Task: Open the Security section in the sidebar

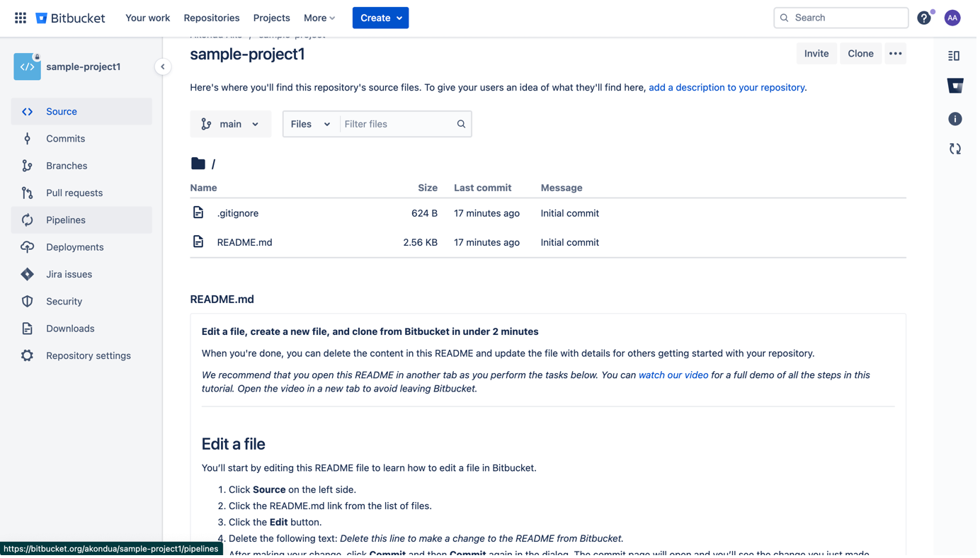Action: (x=64, y=301)
